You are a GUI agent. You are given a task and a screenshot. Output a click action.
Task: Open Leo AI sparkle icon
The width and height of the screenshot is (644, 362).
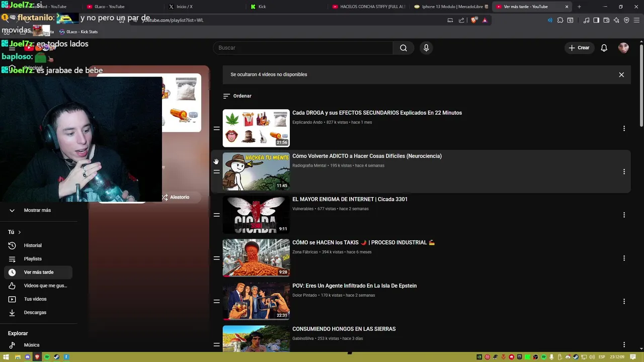tap(616, 20)
